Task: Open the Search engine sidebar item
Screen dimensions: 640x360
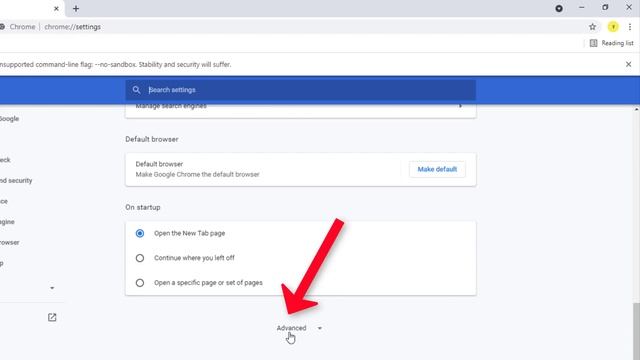Action: pyautogui.click(x=7, y=222)
